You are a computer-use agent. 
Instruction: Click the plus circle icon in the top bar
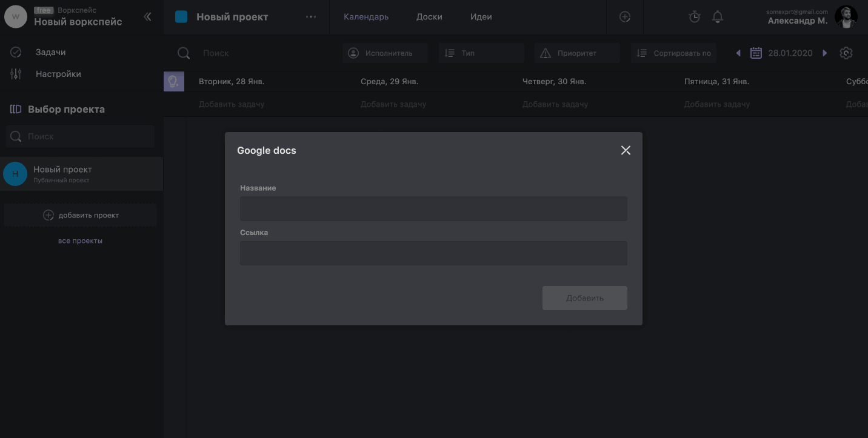(x=625, y=17)
